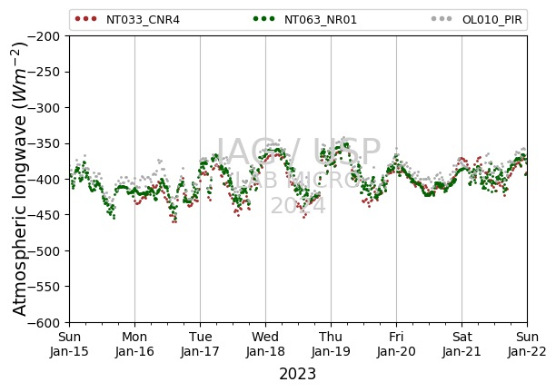Click the Sun Jan-15 date label
Image resolution: width=556 pixels, height=392 pixels.
click(x=69, y=344)
